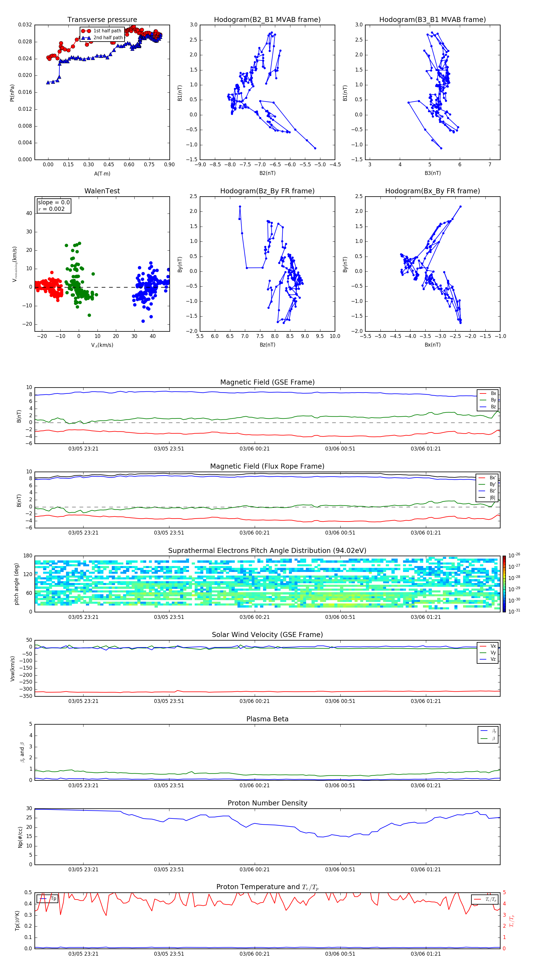Select the "2nd half path" legend entry

(x=102, y=38)
